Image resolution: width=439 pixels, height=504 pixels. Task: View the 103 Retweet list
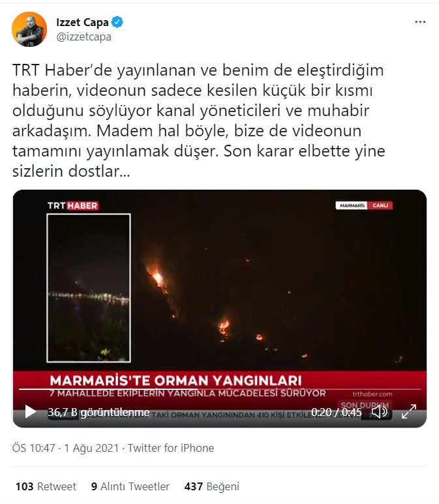pos(46,486)
